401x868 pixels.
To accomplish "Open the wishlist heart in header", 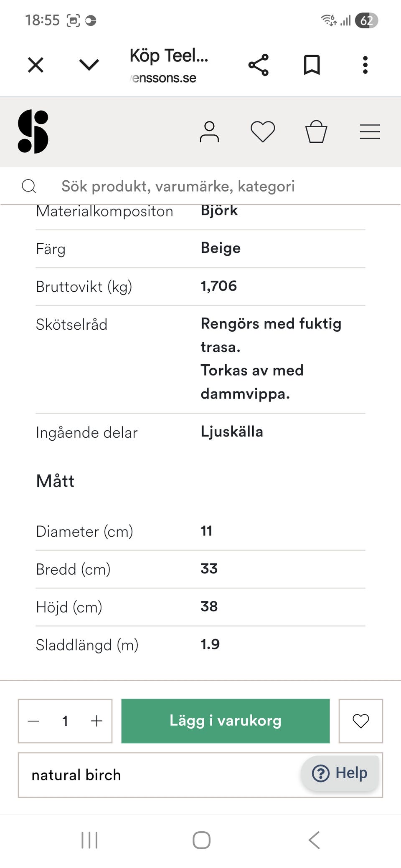I will [x=263, y=132].
